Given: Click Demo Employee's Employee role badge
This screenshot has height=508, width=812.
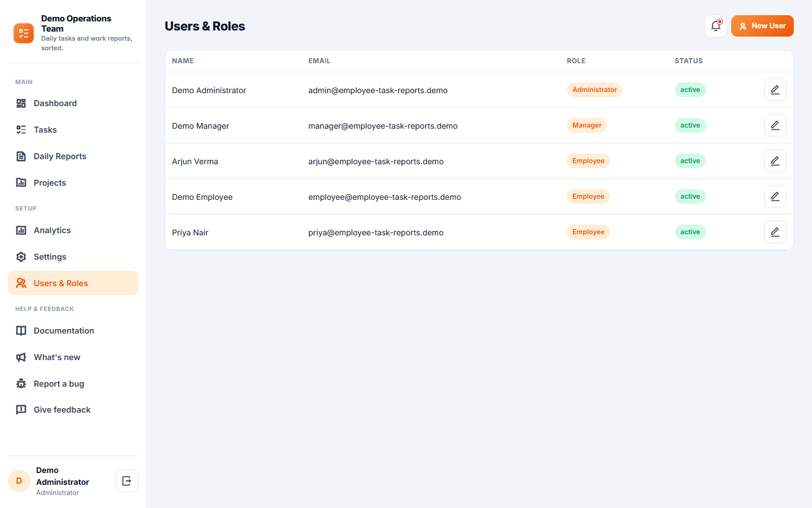Looking at the screenshot, I should pyautogui.click(x=588, y=196).
